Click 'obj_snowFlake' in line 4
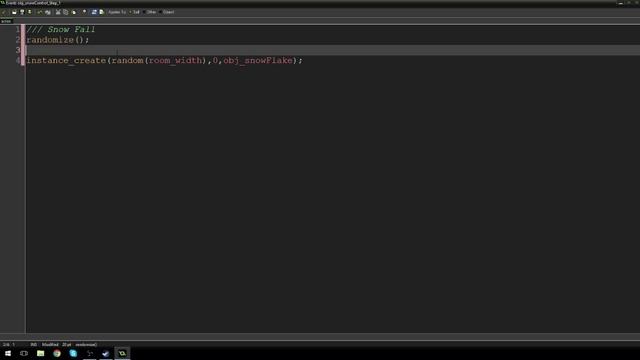 tap(258, 60)
